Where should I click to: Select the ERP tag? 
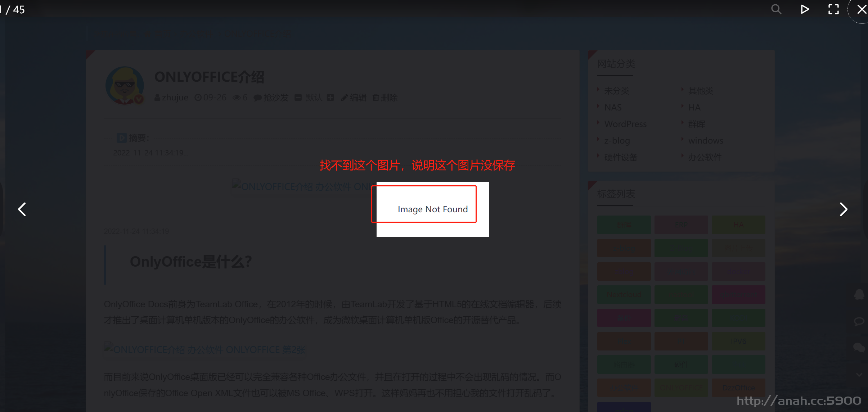click(681, 225)
